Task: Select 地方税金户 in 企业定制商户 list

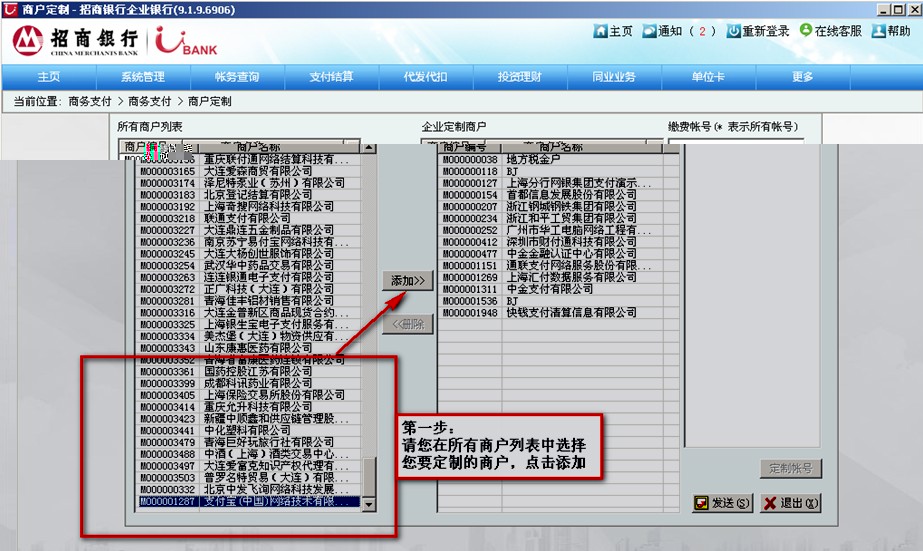Action: coord(540,160)
